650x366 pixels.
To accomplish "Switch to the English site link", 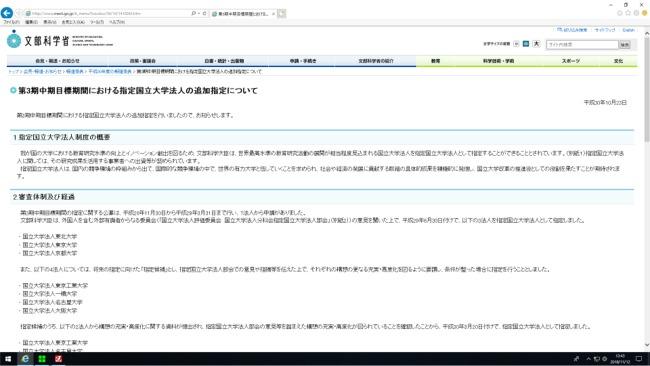I will point(628,30).
